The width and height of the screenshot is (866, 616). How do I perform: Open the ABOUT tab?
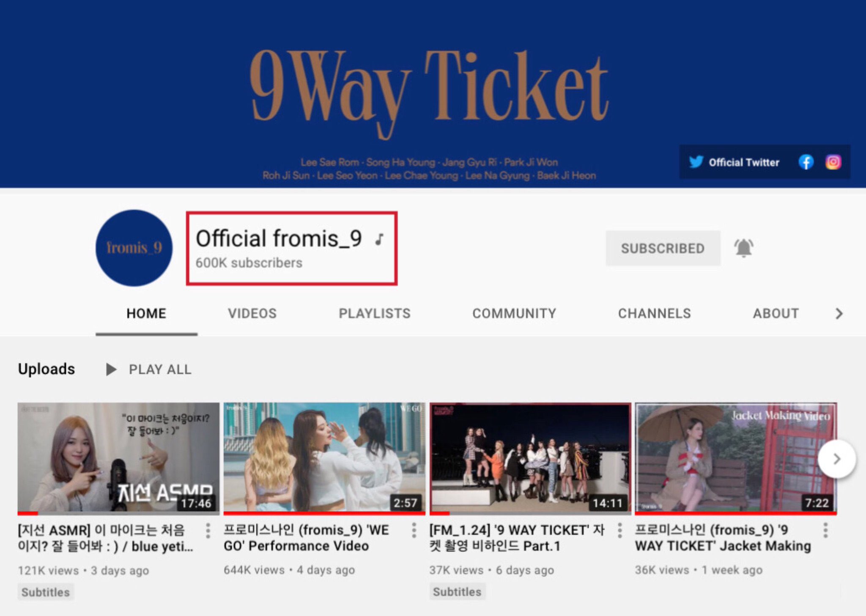[x=776, y=313]
